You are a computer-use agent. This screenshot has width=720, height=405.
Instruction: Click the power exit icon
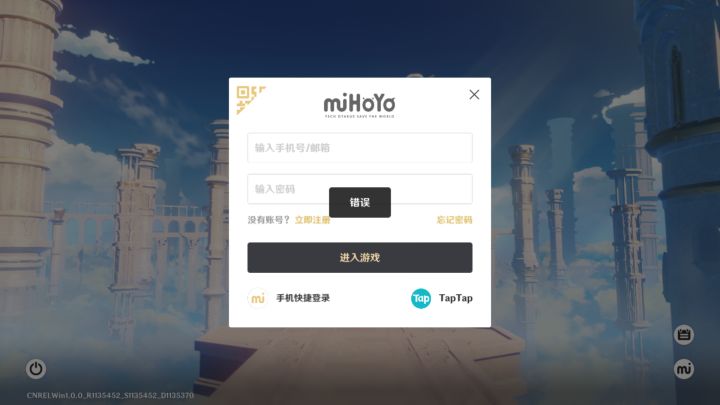click(36, 369)
